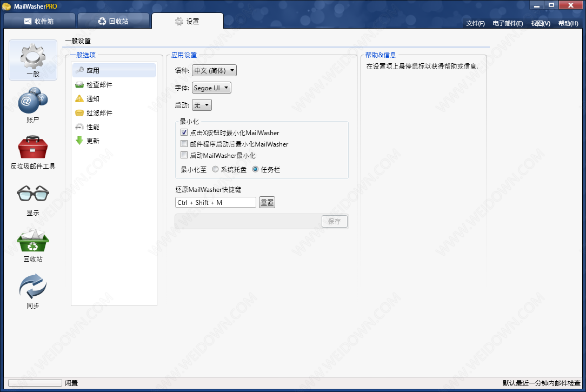Click the green download arrow beside 更新
The height and width of the screenshot is (392, 586).
point(79,141)
